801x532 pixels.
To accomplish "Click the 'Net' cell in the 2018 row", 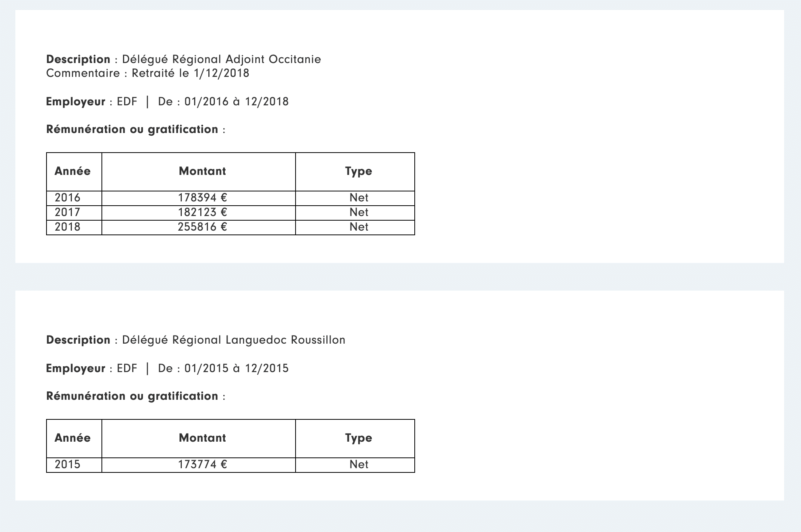I will (359, 227).
